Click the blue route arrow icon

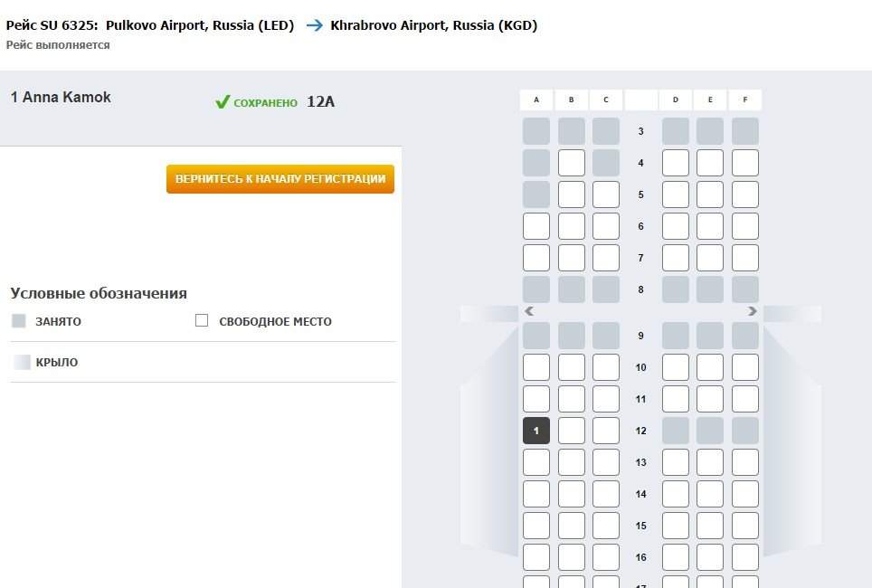click(x=314, y=25)
